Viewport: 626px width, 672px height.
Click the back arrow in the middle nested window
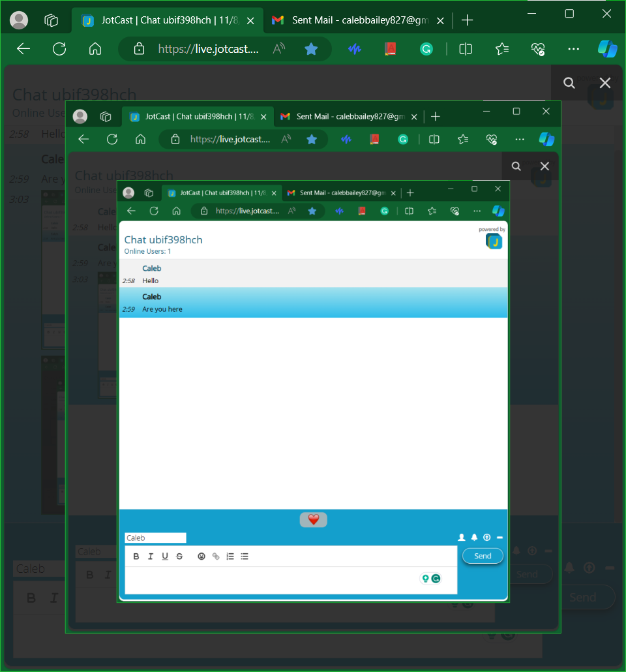tap(83, 139)
